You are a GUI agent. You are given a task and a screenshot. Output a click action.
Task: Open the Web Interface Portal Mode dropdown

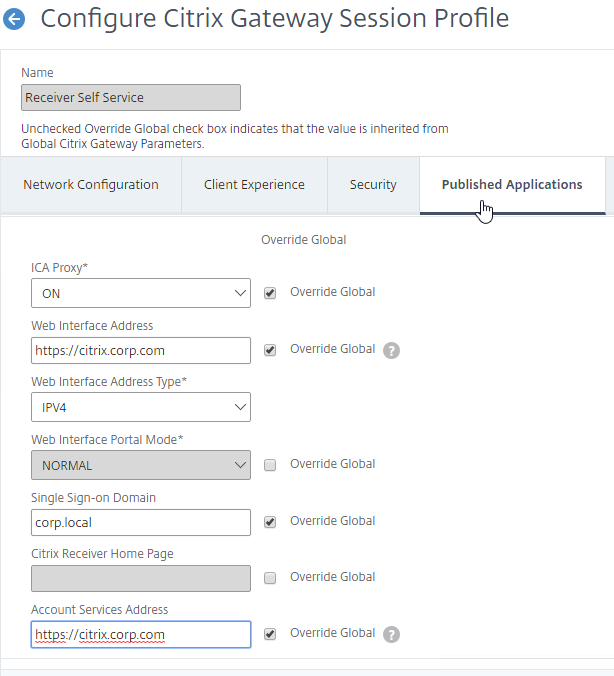[141, 465]
